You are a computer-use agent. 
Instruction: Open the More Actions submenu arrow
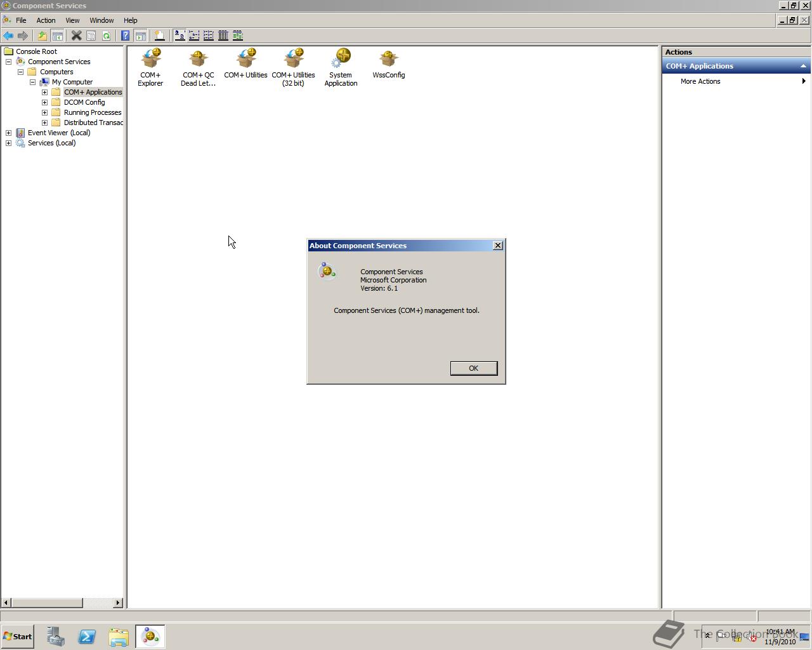point(804,81)
